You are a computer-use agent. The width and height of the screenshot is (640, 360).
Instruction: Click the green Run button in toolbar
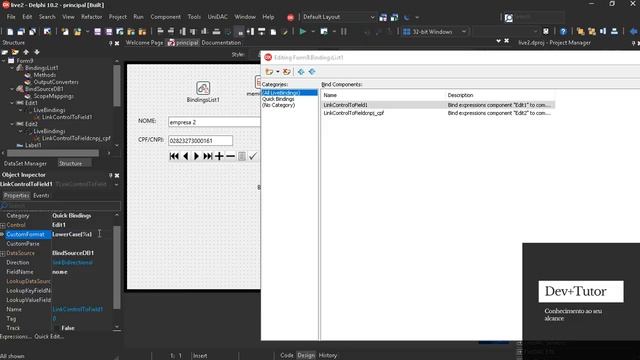(x=303, y=31)
